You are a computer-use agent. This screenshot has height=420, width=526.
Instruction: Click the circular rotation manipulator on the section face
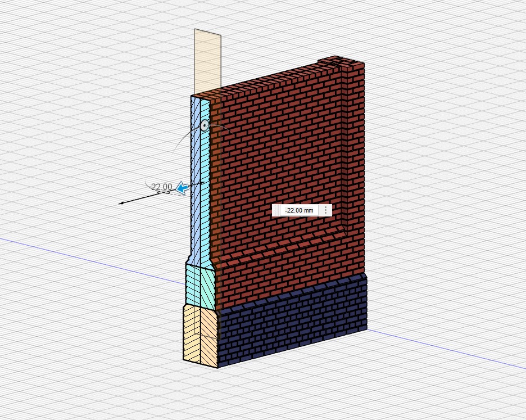coord(205,125)
